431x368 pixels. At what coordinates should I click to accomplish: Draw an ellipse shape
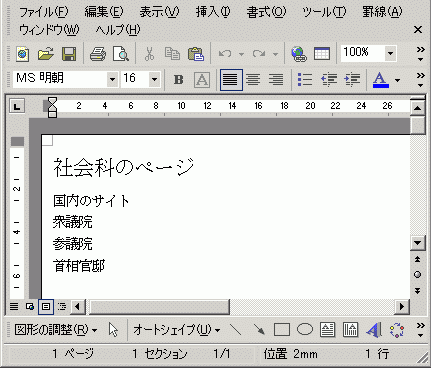pos(305,330)
